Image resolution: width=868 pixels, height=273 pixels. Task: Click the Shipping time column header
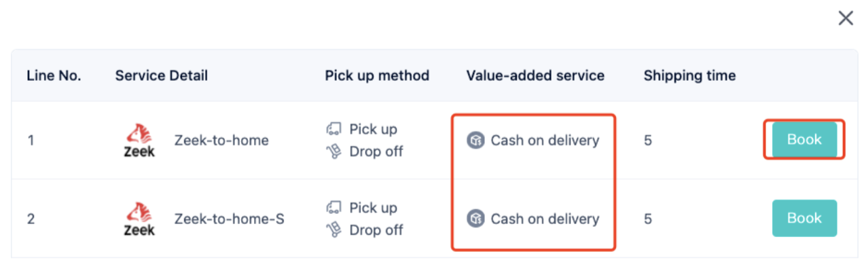[x=689, y=75]
